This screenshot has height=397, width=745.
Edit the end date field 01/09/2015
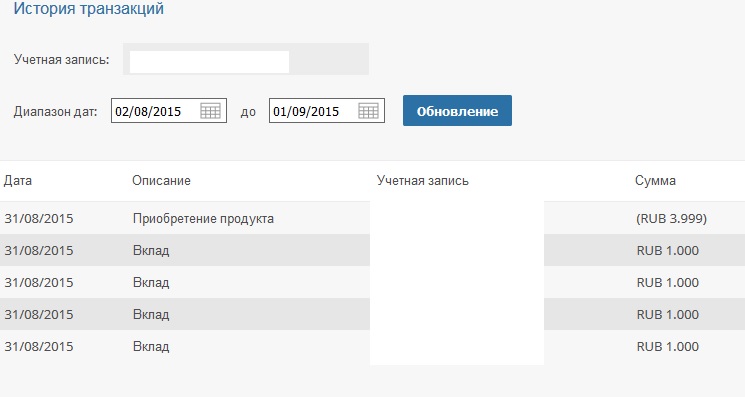(326, 111)
